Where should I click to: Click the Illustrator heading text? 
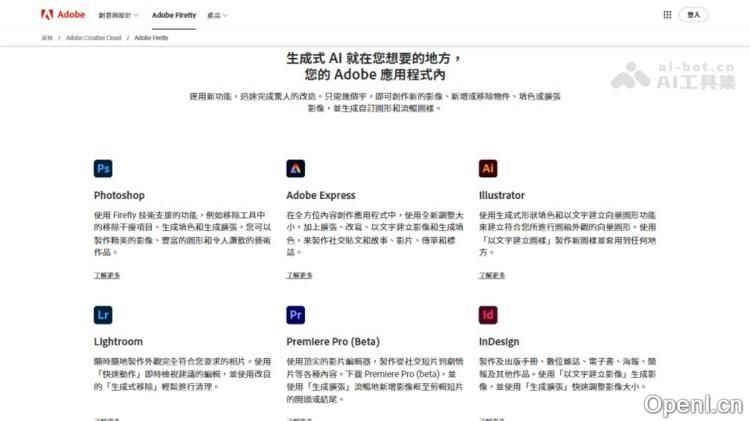502,195
